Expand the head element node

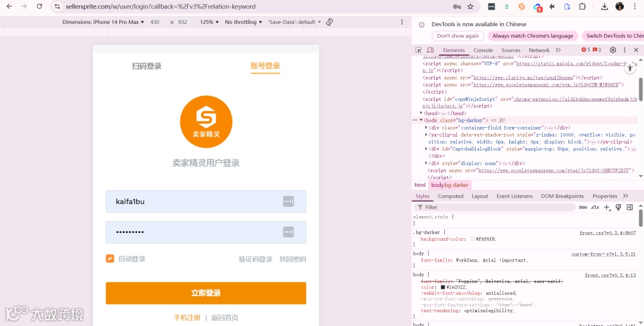pyautogui.click(x=422, y=113)
